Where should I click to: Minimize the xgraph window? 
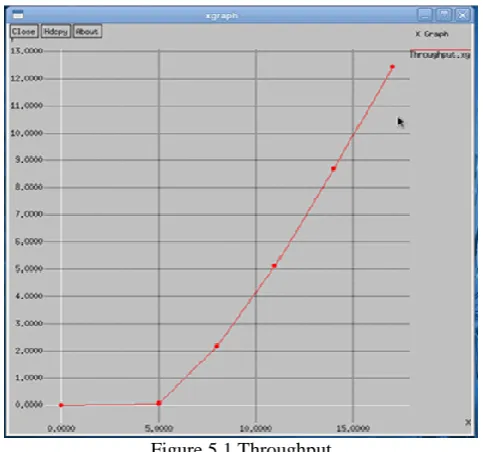tap(425, 15)
